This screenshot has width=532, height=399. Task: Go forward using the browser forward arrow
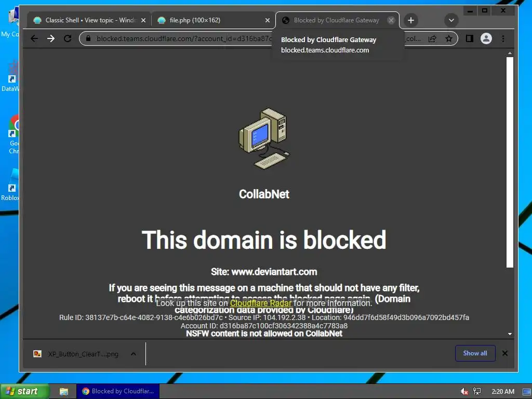click(51, 38)
